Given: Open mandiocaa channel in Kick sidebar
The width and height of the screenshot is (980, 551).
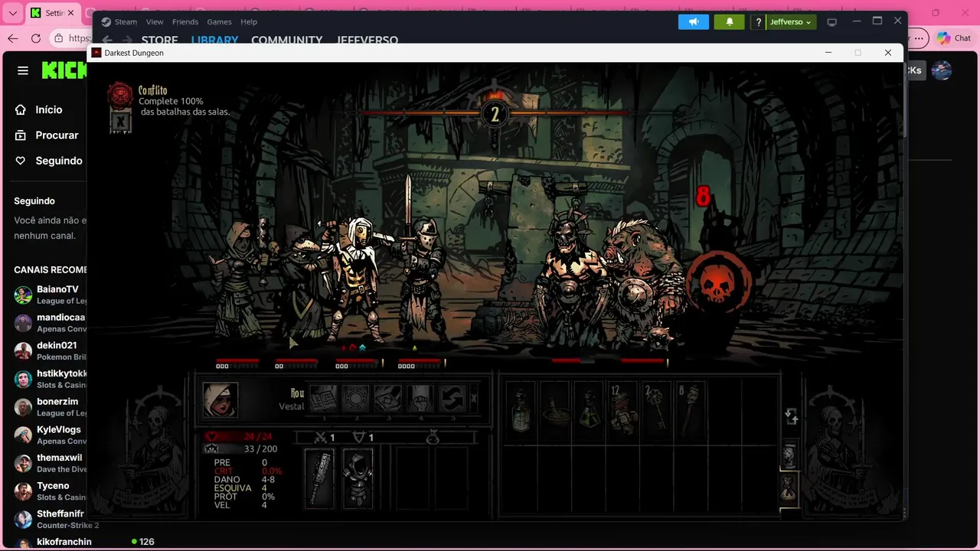Looking at the screenshot, I should [x=50, y=323].
